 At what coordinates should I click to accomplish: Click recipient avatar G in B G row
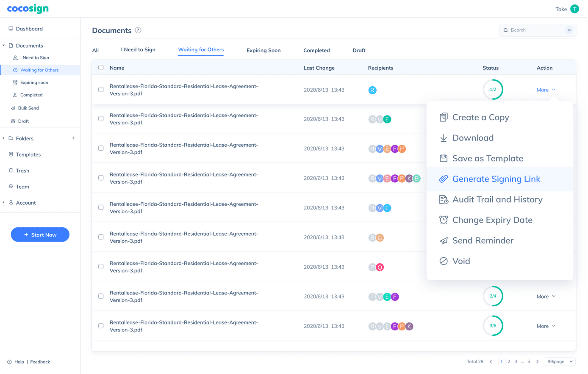pyautogui.click(x=380, y=238)
